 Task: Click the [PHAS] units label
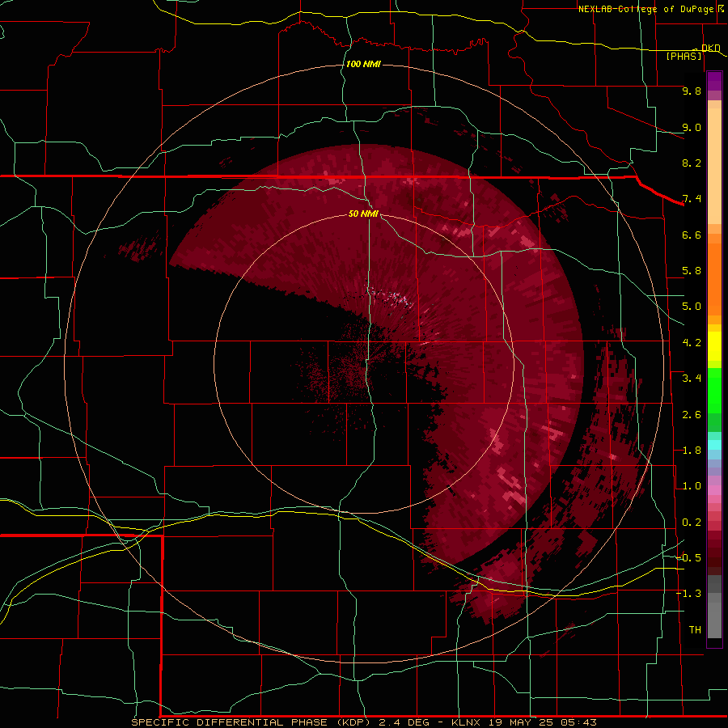[x=684, y=56]
